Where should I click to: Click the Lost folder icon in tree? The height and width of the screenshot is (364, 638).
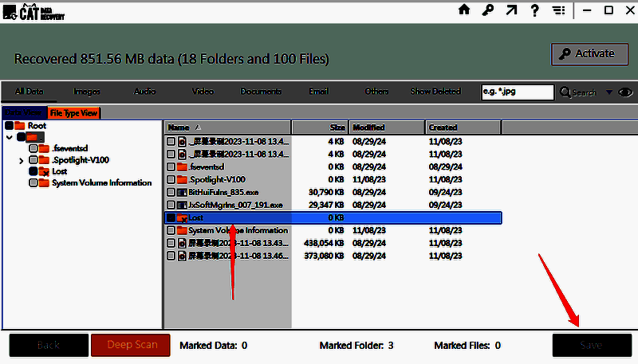click(x=45, y=171)
